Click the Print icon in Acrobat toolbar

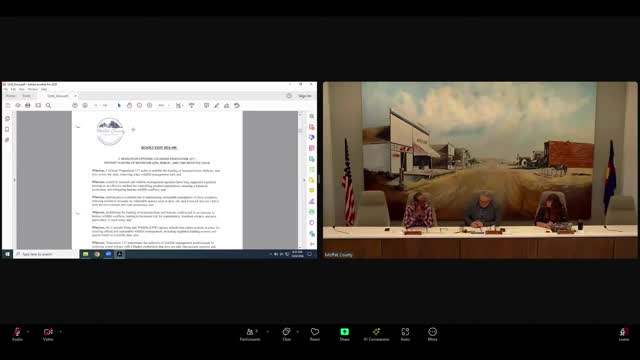click(28, 105)
